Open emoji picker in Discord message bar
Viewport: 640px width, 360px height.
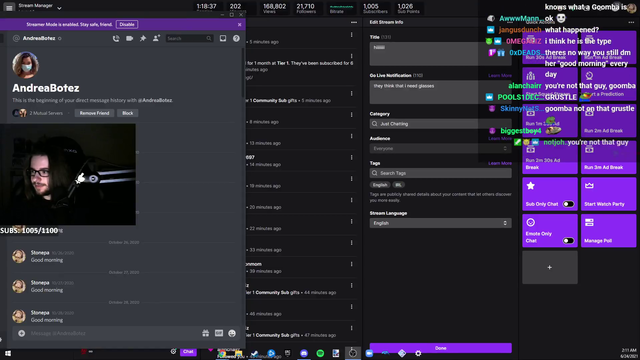pyautogui.click(x=232, y=333)
